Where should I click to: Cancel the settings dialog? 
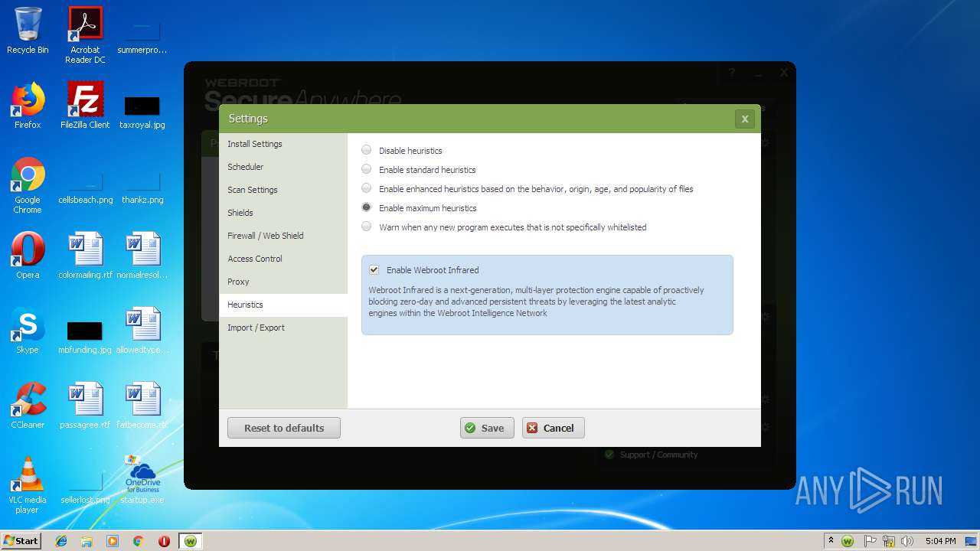tap(554, 428)
